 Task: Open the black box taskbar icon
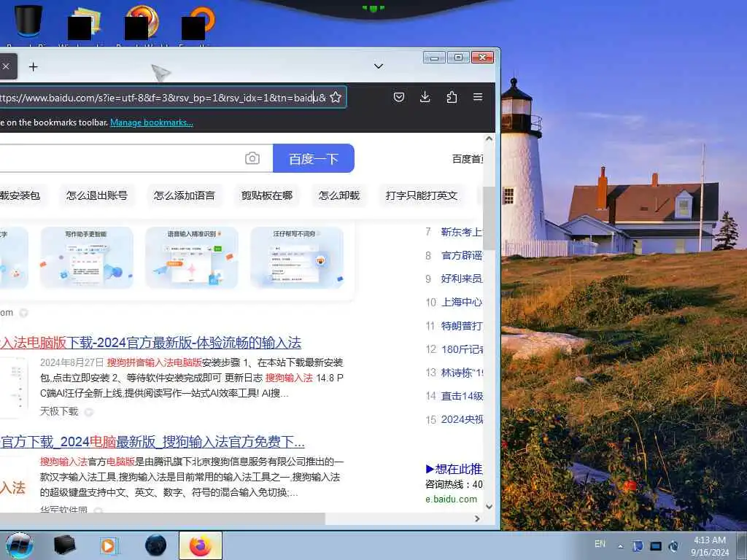64,545
